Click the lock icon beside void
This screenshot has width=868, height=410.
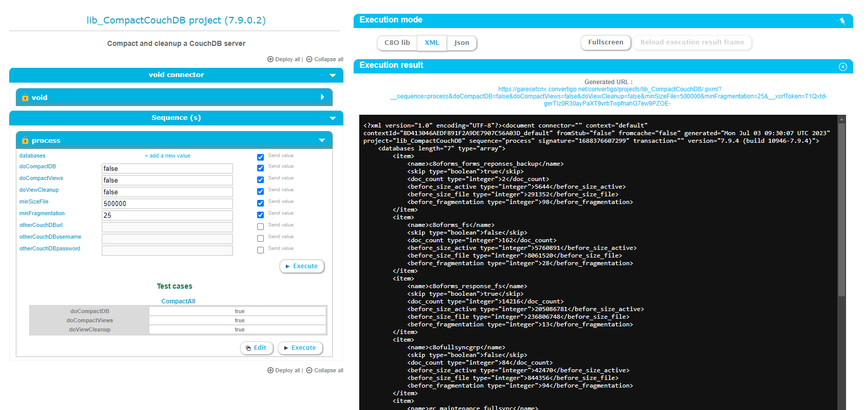25,97
